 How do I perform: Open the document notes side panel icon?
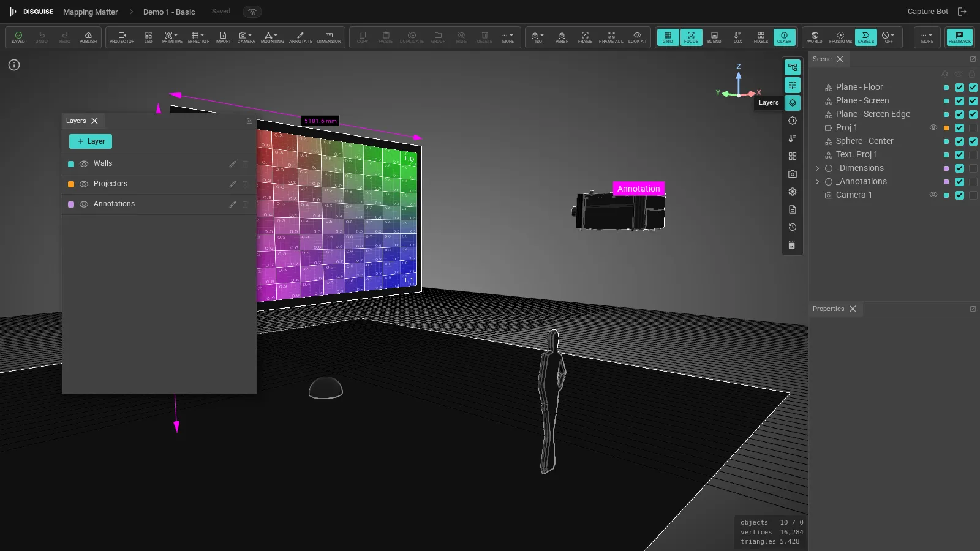click(x=793, y=209)
